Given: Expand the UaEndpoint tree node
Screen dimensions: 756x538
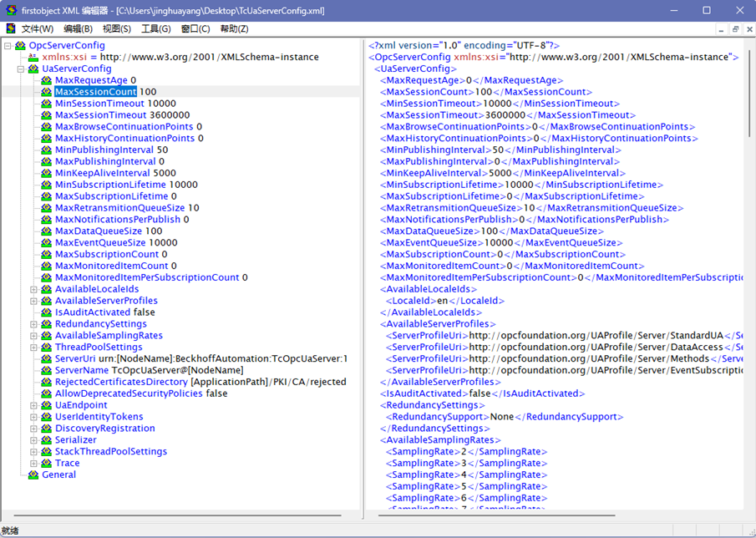Looking at the screenshot, I should tap(34, 405).
